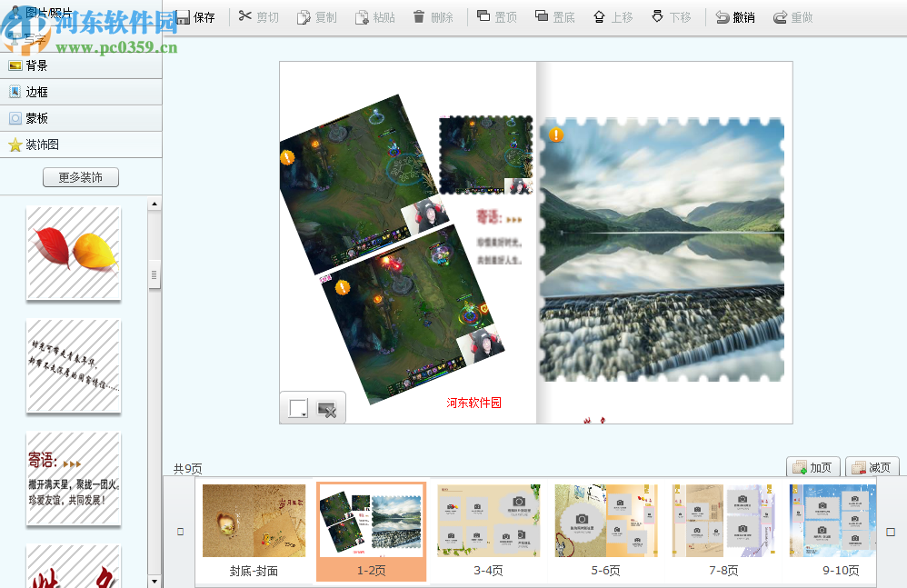The height and width of the screenshot is (588, 907).
Task: Select the lake landscape photo on right page
Action: [662, 249]
